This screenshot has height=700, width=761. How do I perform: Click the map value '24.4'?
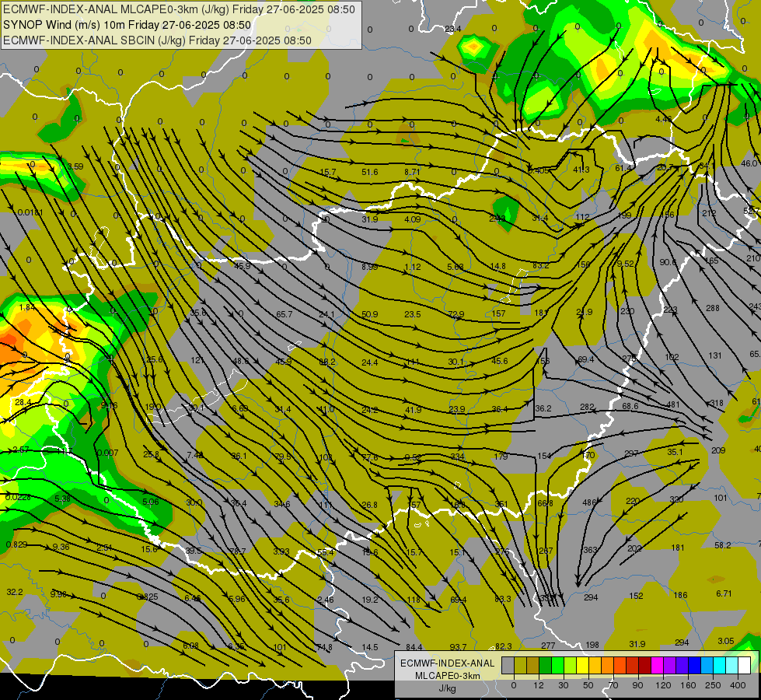pyautogui.click(x=370, y=362)
